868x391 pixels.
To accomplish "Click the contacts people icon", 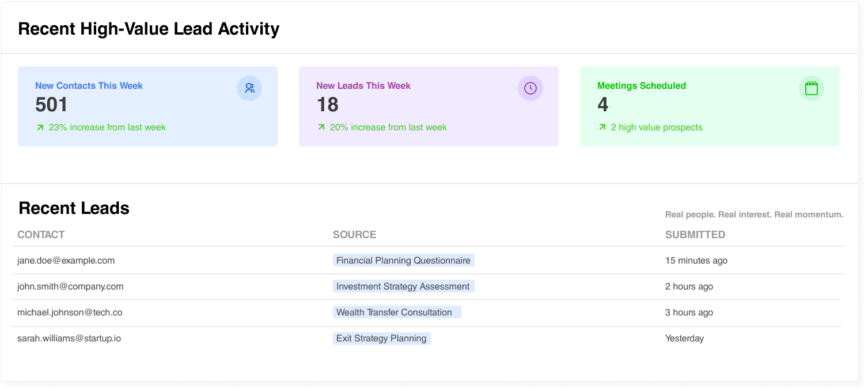I will pyautogui.click(x=249, y=88).
